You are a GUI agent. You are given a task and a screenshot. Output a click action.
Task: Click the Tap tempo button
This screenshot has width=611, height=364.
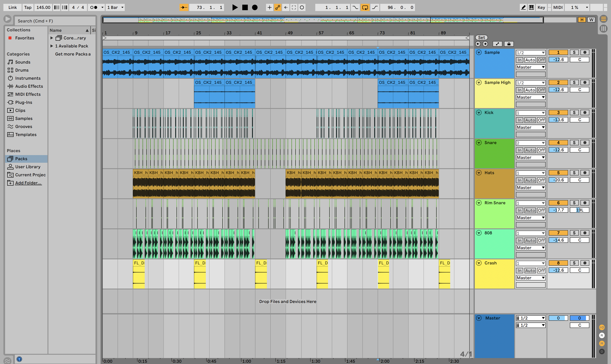28,7
